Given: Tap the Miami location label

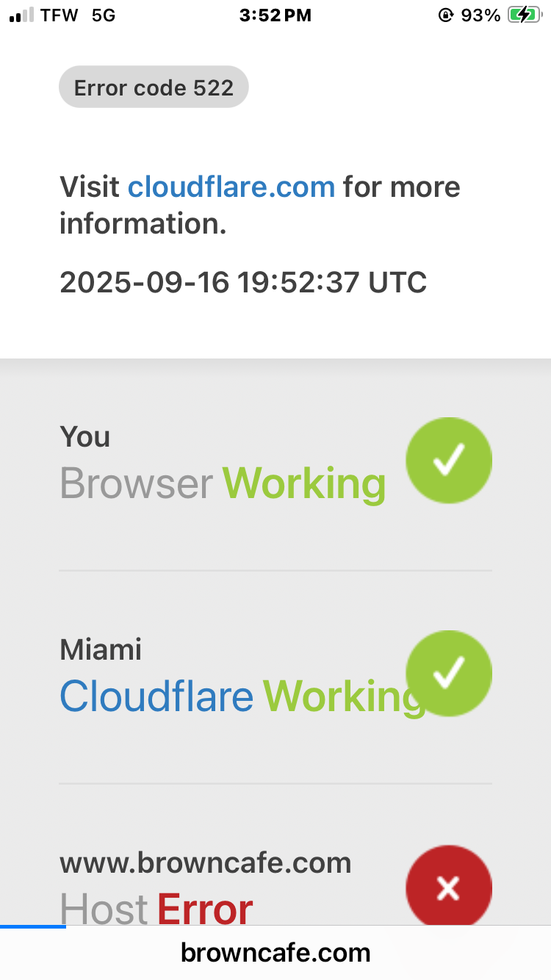Looking at the screenshot, I should point(101,649).
